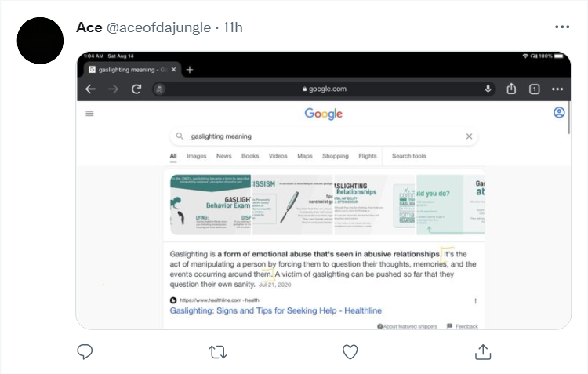Open the 'ld you do?' green thumbnail

point(450,205)
